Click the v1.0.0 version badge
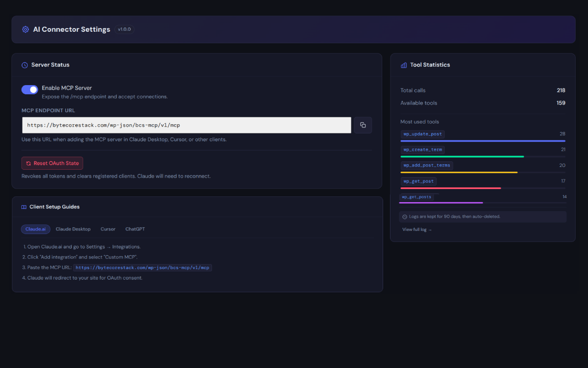 (124, 29)
